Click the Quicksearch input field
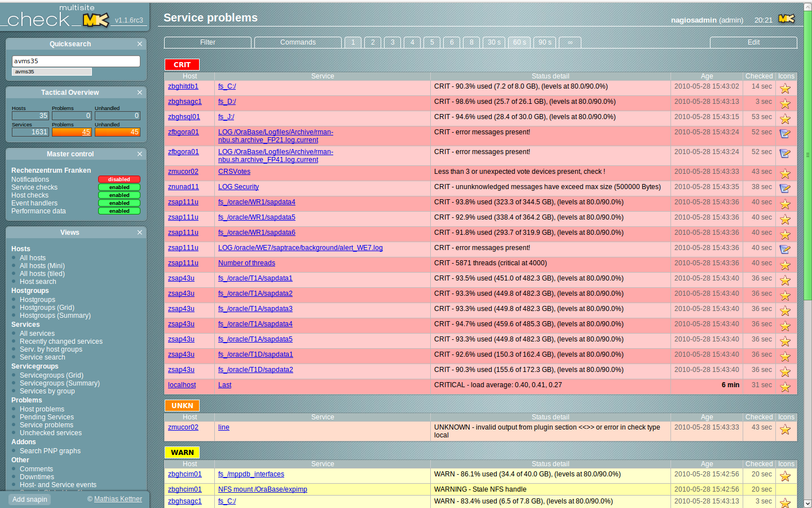The height and width of the screenshot is (508, 812). [x=76, y=61]
